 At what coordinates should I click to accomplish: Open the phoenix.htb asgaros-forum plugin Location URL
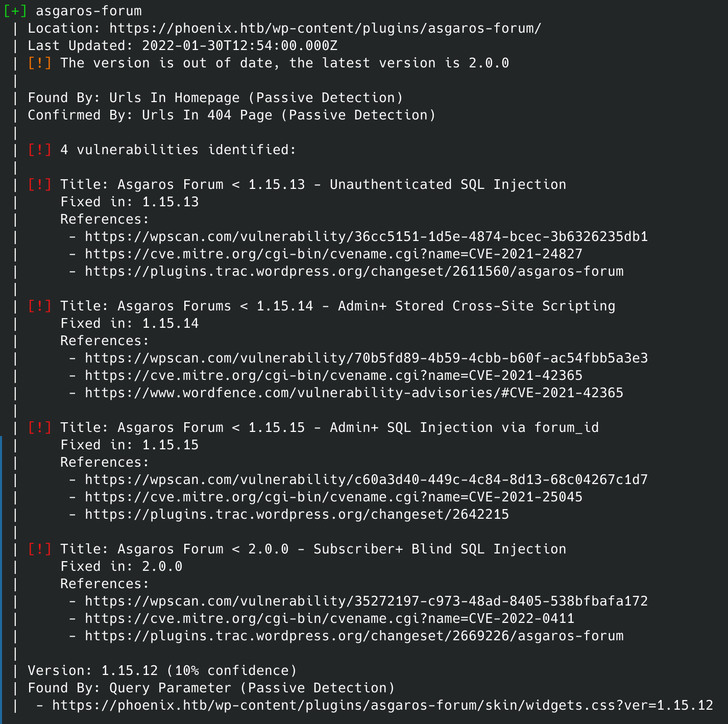325,28
